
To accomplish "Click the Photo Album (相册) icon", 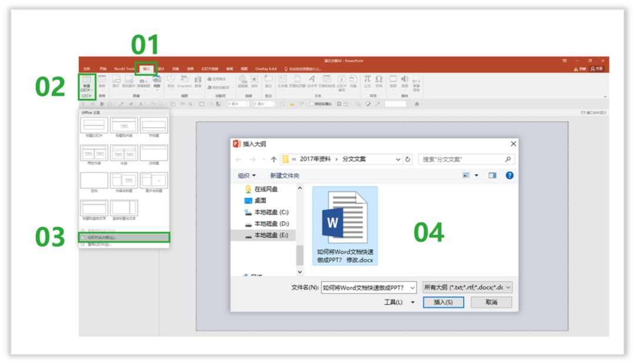I will (157, 81).
